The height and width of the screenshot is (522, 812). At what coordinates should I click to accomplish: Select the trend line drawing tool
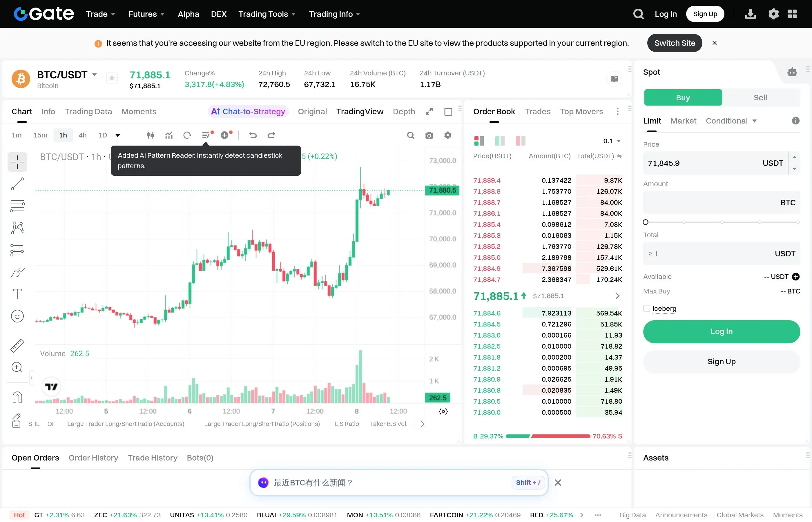[x=17, y=184]
